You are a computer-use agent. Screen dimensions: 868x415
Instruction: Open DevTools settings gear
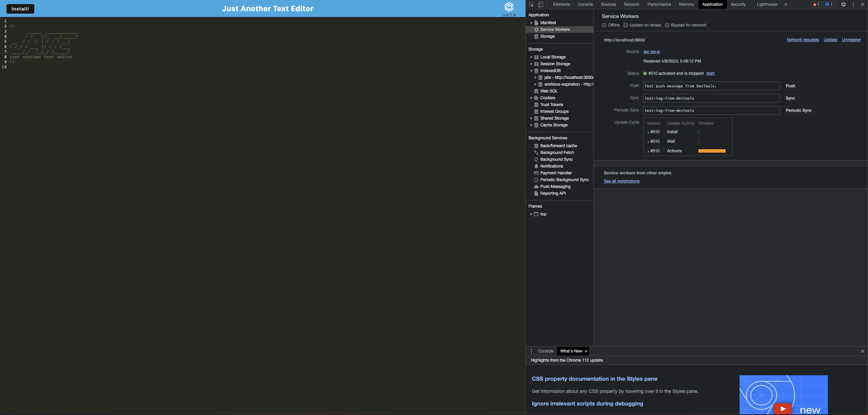pyautogui.click(x=844, y=4)
